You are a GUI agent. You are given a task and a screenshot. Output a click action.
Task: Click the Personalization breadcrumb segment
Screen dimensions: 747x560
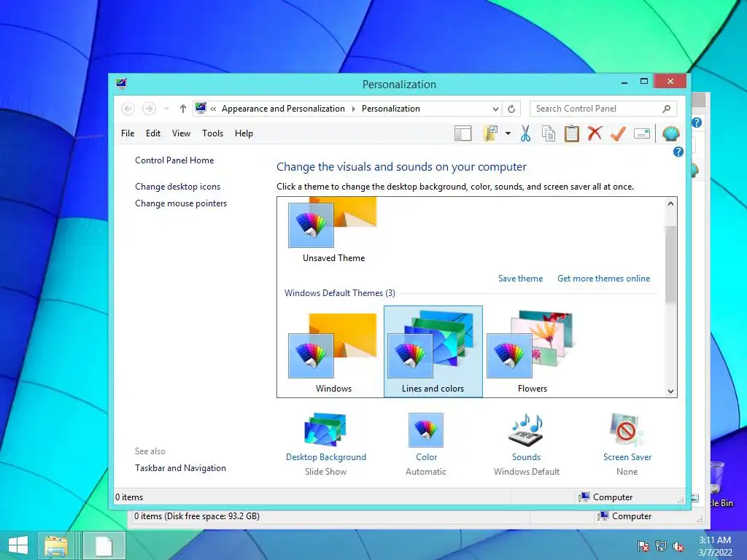(391, 109)
